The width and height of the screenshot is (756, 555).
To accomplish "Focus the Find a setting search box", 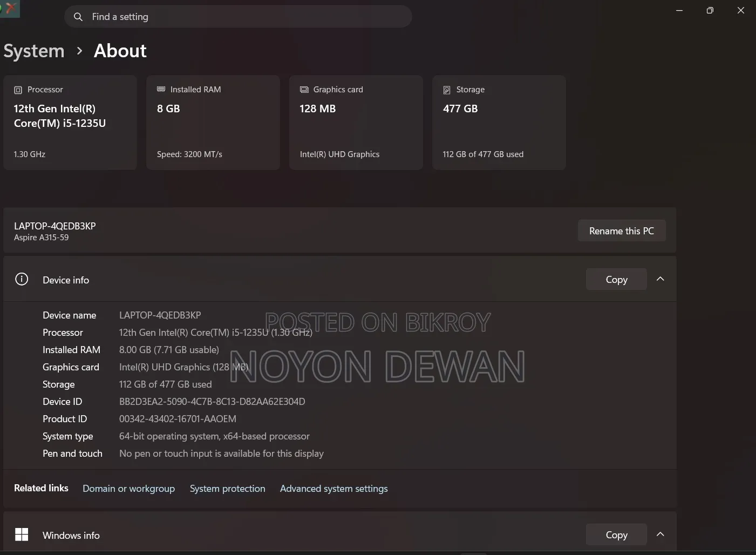I will [x=238, y=17].
